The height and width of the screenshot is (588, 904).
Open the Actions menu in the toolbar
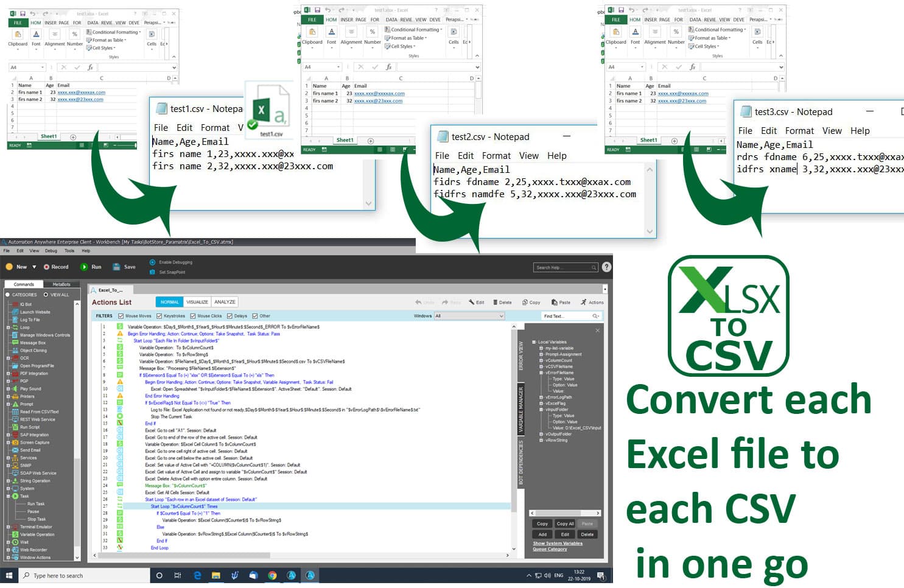592,302
